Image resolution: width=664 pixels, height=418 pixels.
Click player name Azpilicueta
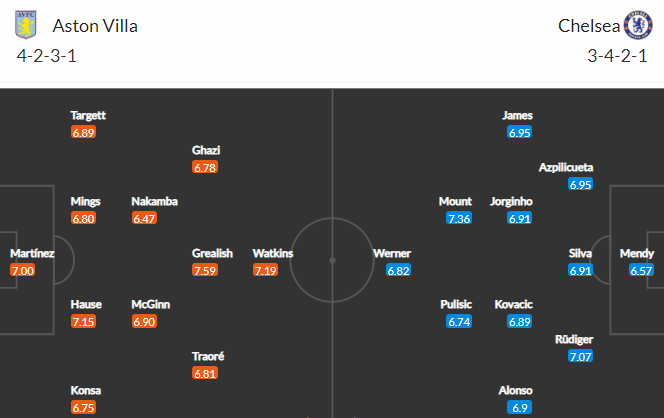[x=566, y=167]
